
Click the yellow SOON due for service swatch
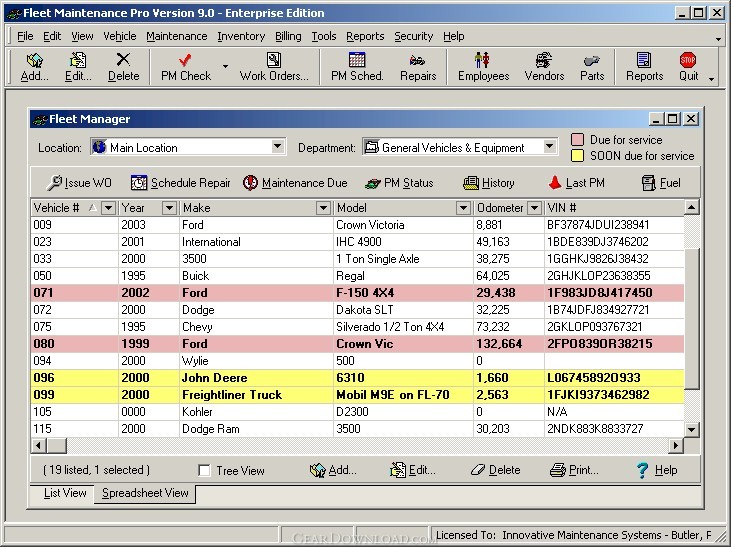pos(577,156)
